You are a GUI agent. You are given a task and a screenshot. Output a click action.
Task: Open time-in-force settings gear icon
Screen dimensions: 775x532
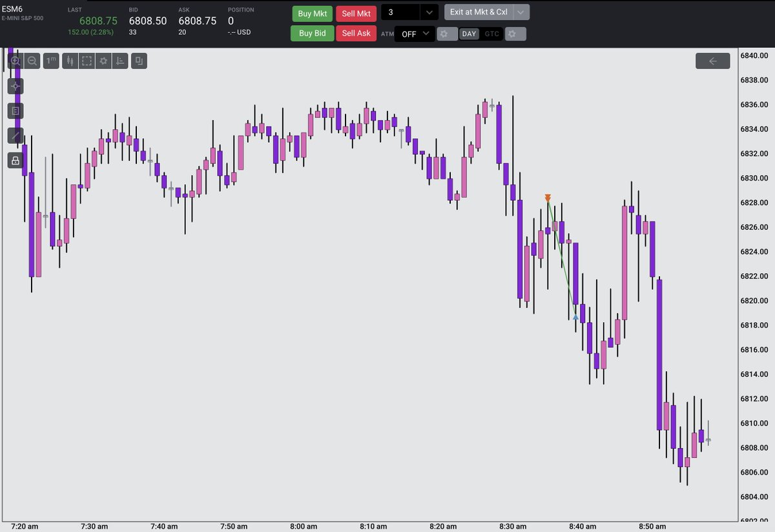(x=515, y=34)
